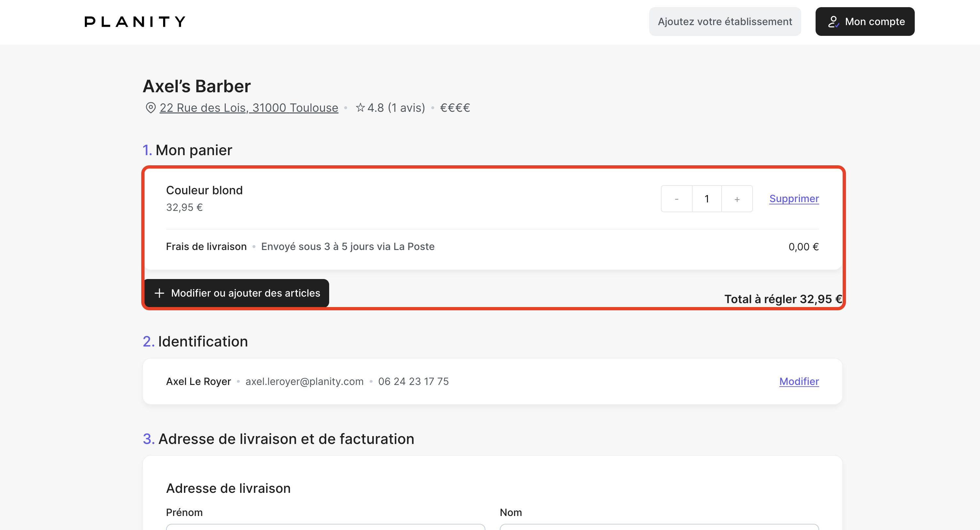
Task: Click the 4.8 (1 avis) rating text
Action: pos(396,108)
